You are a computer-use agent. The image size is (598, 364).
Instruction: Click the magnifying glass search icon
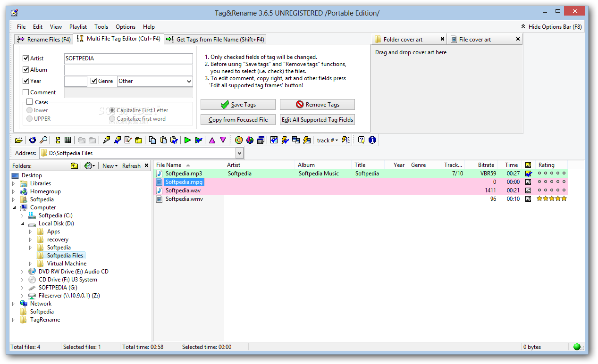[x=43, y=140]
